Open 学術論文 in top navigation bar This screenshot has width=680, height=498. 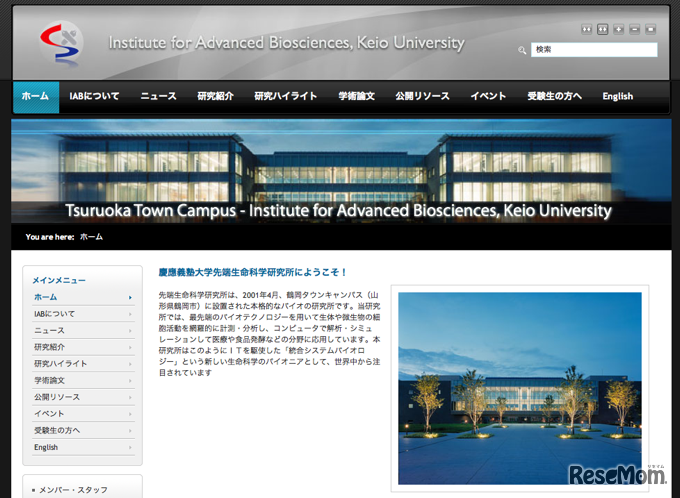356,96
